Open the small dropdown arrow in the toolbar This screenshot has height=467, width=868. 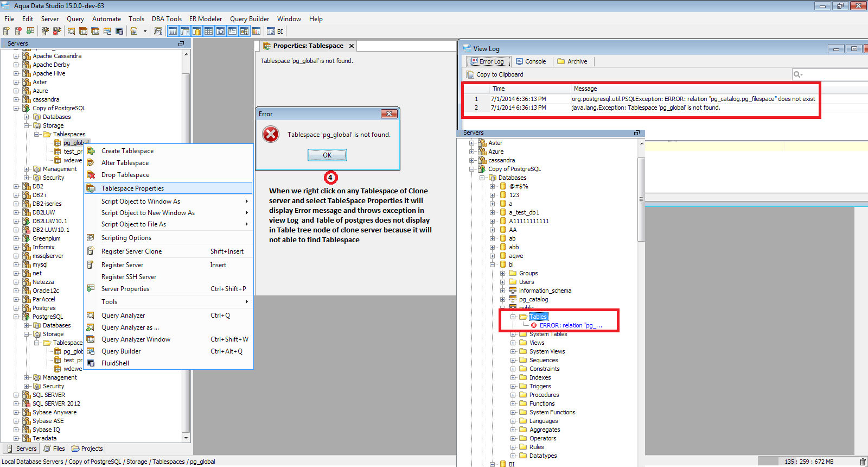(x=145, y=31)
